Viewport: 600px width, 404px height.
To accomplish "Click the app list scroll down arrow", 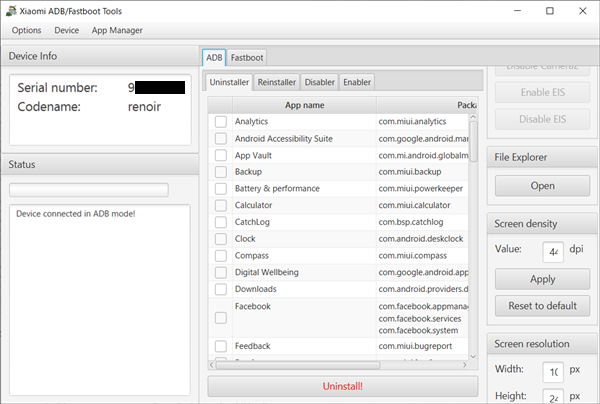I will click(473, 357).
